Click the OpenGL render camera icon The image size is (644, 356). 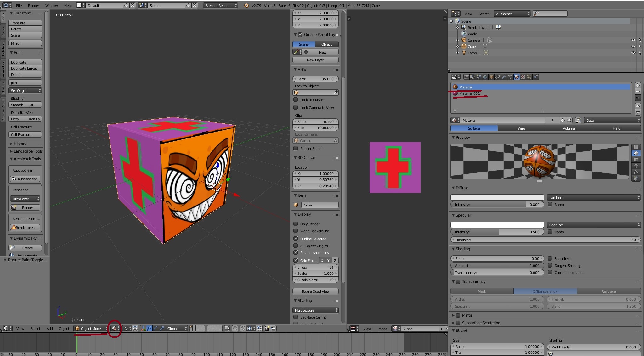(267, 328)
